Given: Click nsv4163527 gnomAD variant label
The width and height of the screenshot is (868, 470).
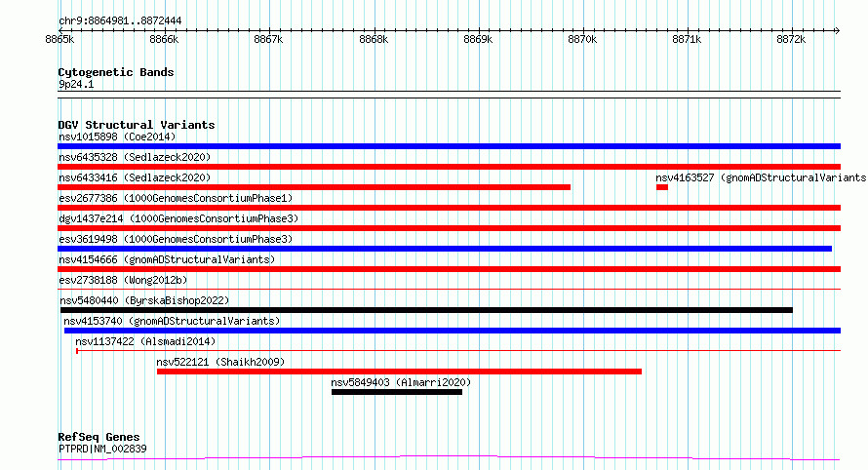Looking at the screenshot, I should coord(761,177).
